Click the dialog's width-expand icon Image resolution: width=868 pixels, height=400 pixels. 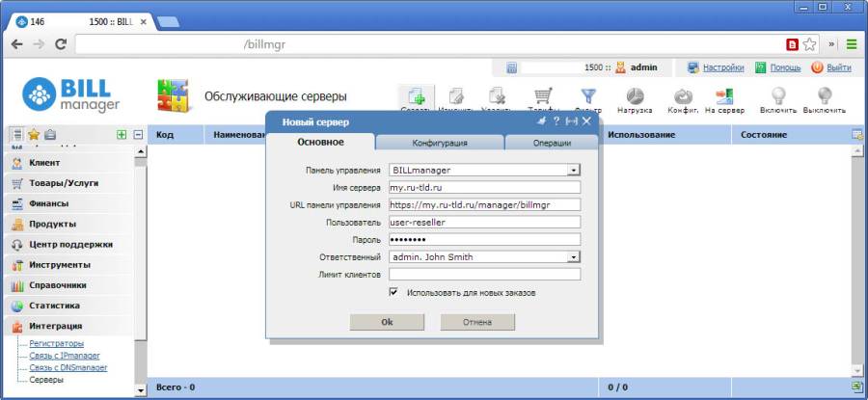tap(571, 121)
